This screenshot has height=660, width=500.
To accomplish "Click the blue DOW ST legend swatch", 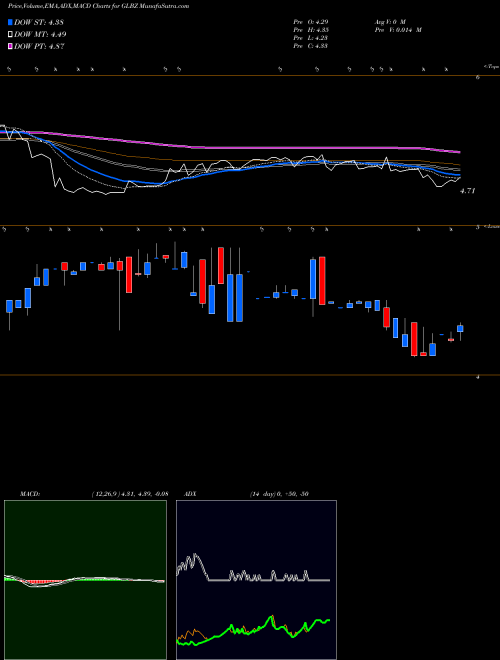I will click(x=10, y=22).
